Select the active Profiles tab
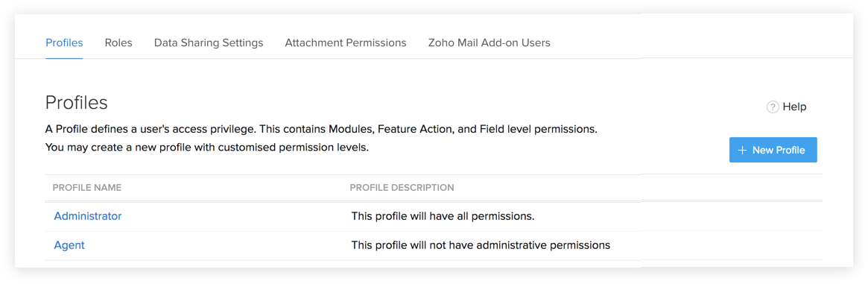Screen dimensions: 868x284 coord(64,42)
